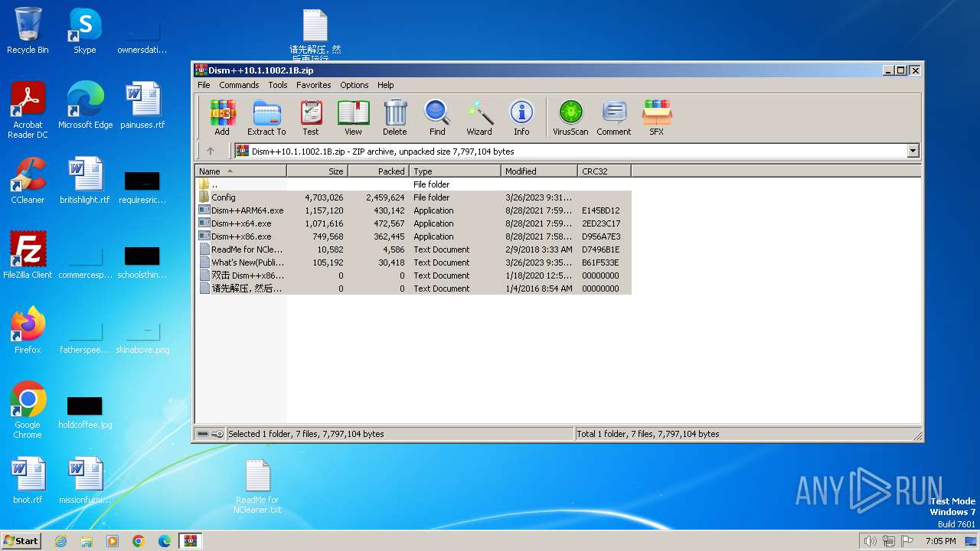980x551 pixels.
Task: Click the Comment toolbar icon
Action: coord(614,117)
